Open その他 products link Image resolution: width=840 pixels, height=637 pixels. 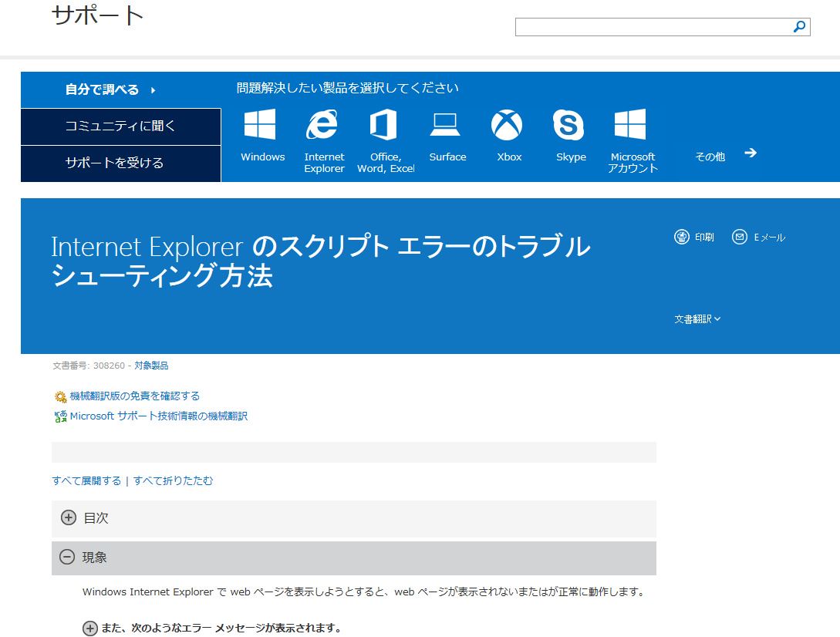click(x=710, y=157)
